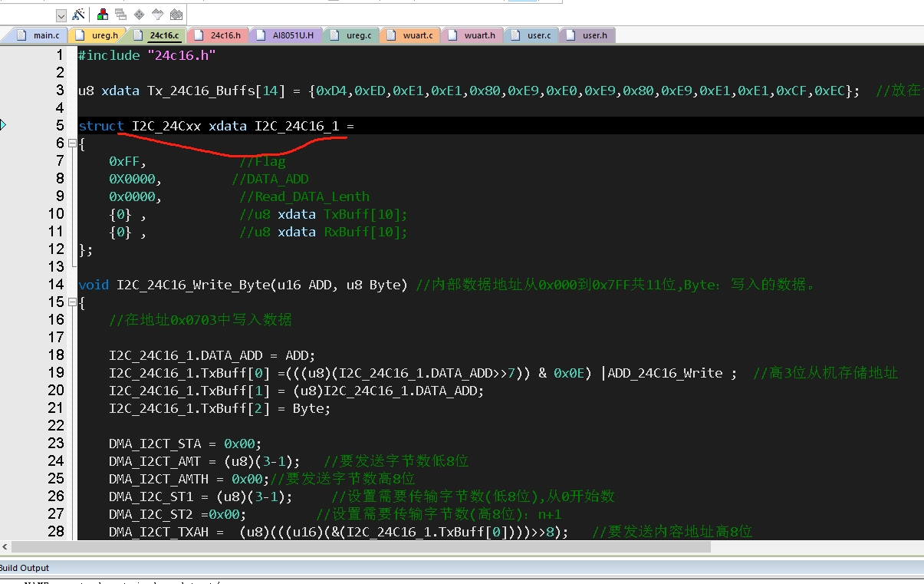Image resolution: width=924 pixels, height=584 pixels.
Task: Switch to the main.c tab
Action: [39, 35]
